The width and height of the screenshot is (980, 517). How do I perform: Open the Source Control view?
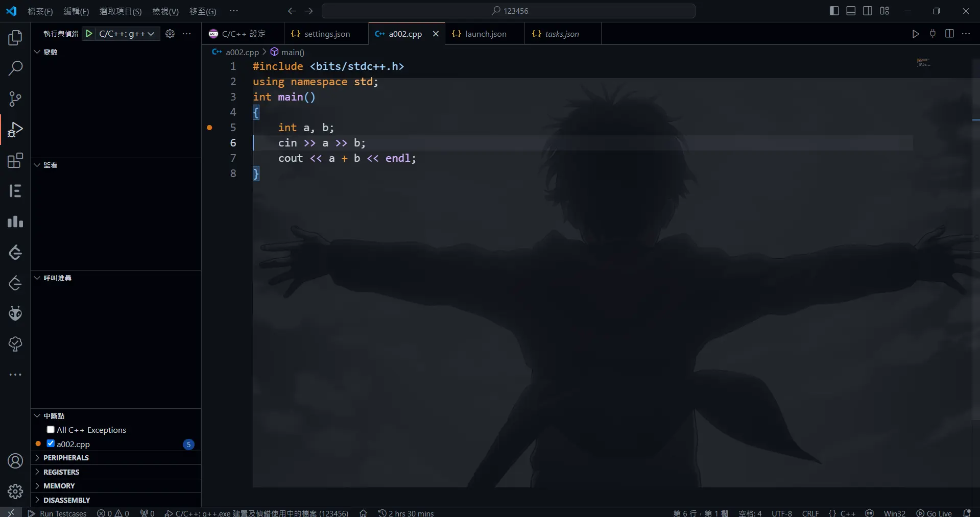click(x=15, y=99)
